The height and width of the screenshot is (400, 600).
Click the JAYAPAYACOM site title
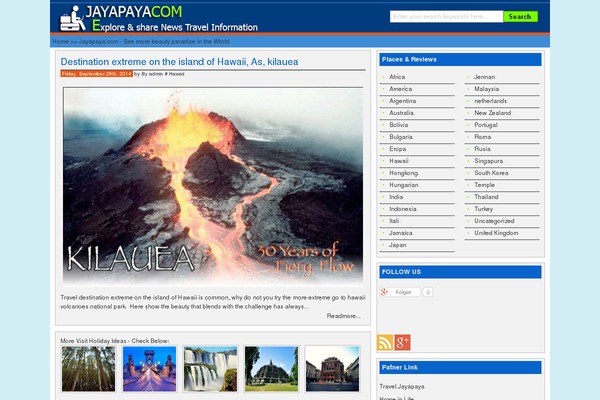[x=134, y=12]
